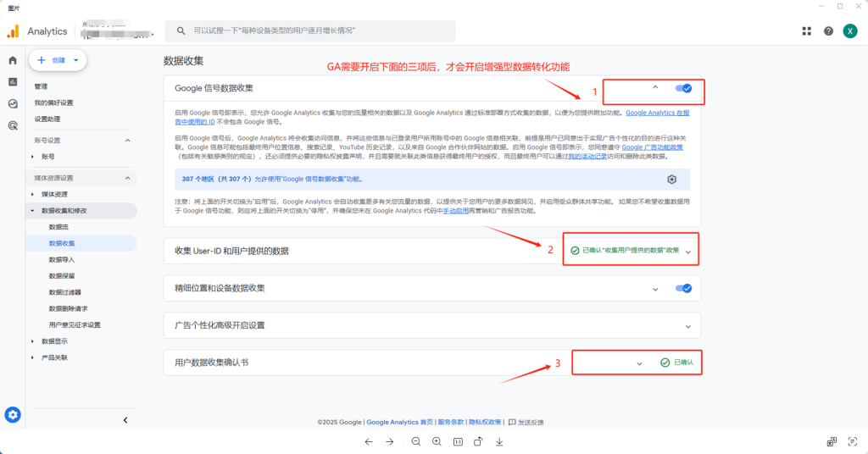
Task: Open the property selector dropdown
Action: [117, 31]
